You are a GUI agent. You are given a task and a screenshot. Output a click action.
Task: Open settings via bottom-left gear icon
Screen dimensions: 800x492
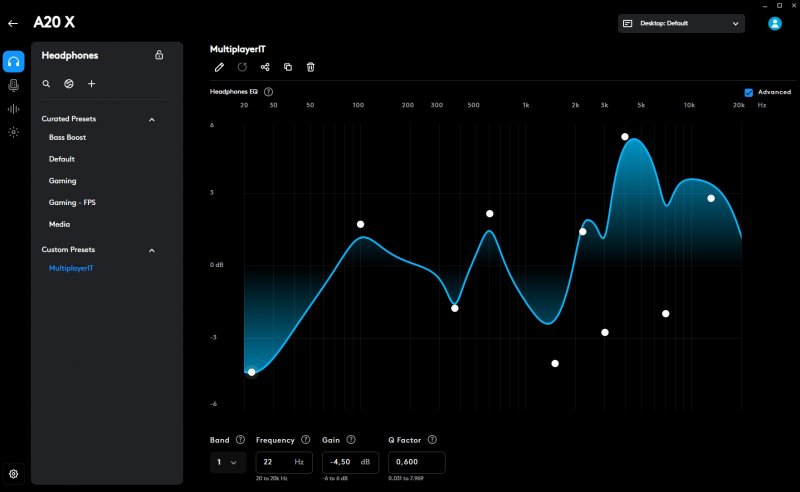tap(14, 474)
